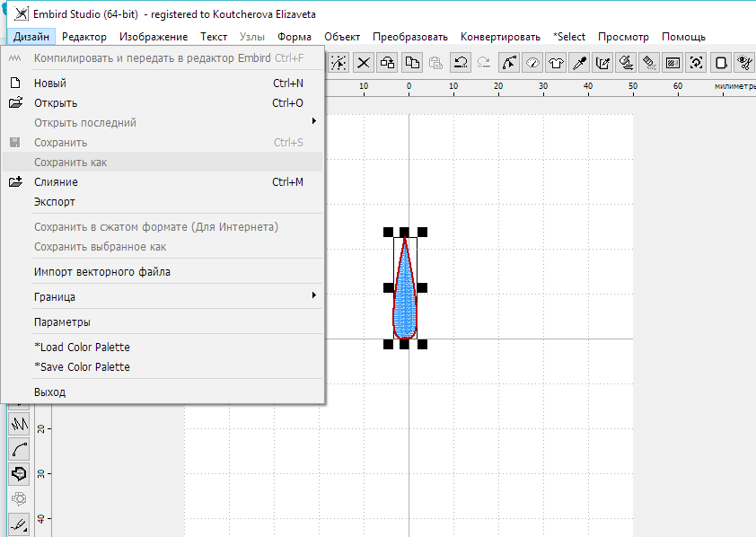Choose '*Save Color Palette'
756x537 pixels.
pos(163,366)
